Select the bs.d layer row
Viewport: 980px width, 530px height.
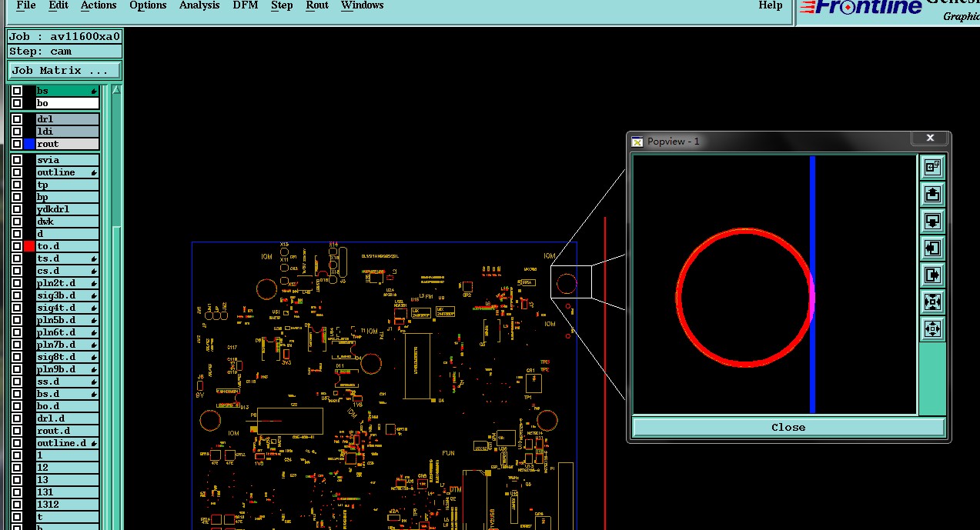68,394
